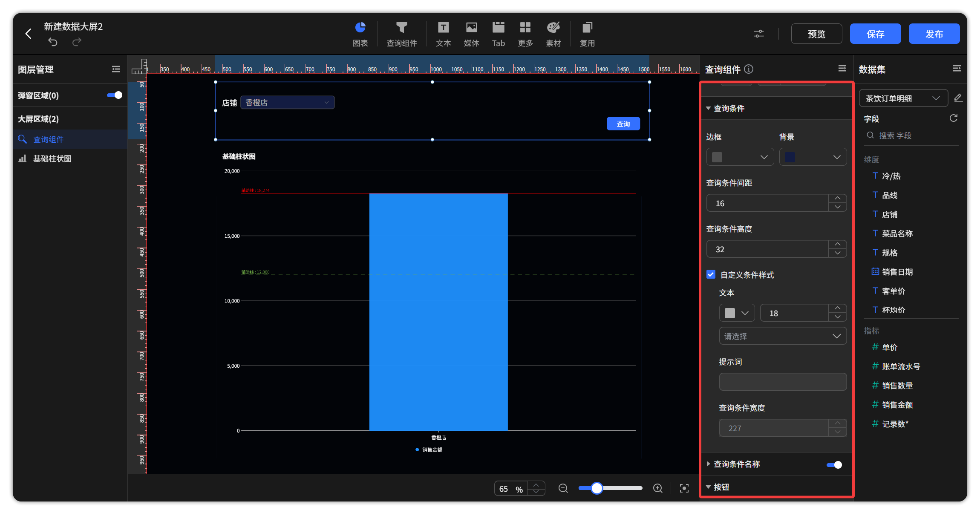Open the 媒体 media tool

point(471,35)
